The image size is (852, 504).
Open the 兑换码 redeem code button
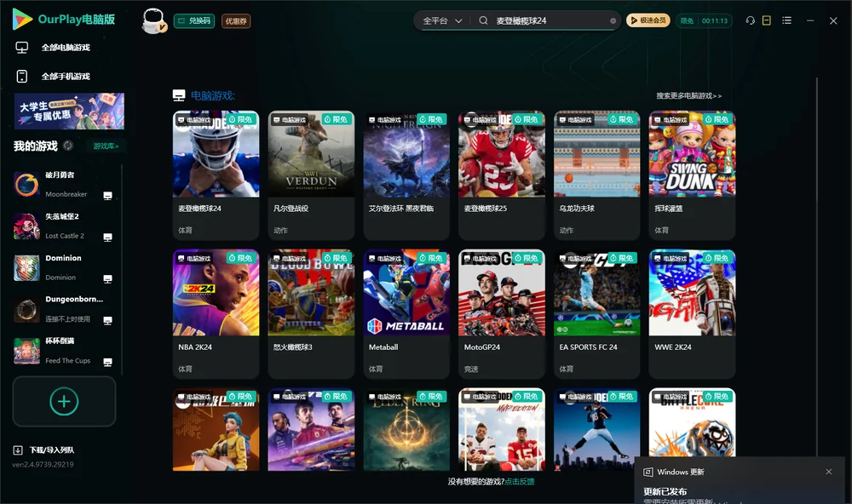194,20
